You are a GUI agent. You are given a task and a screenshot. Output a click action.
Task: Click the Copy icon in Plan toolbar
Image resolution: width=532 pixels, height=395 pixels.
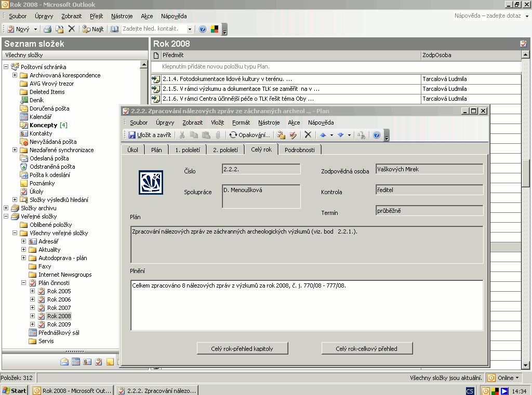pos(194,135)
